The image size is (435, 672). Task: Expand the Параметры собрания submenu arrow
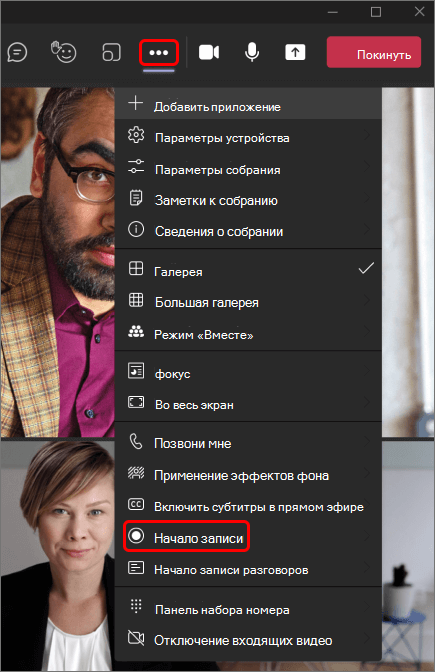pos(367,167)
